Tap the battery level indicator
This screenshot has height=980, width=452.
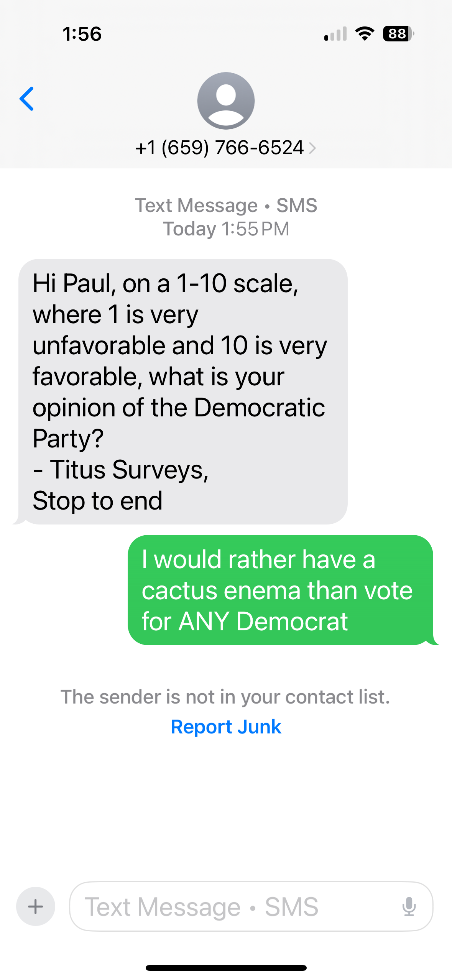[398, 34]
